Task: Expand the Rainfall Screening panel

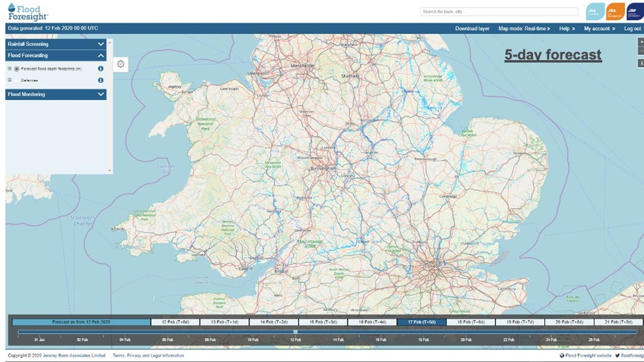Action: pos(101,44)
